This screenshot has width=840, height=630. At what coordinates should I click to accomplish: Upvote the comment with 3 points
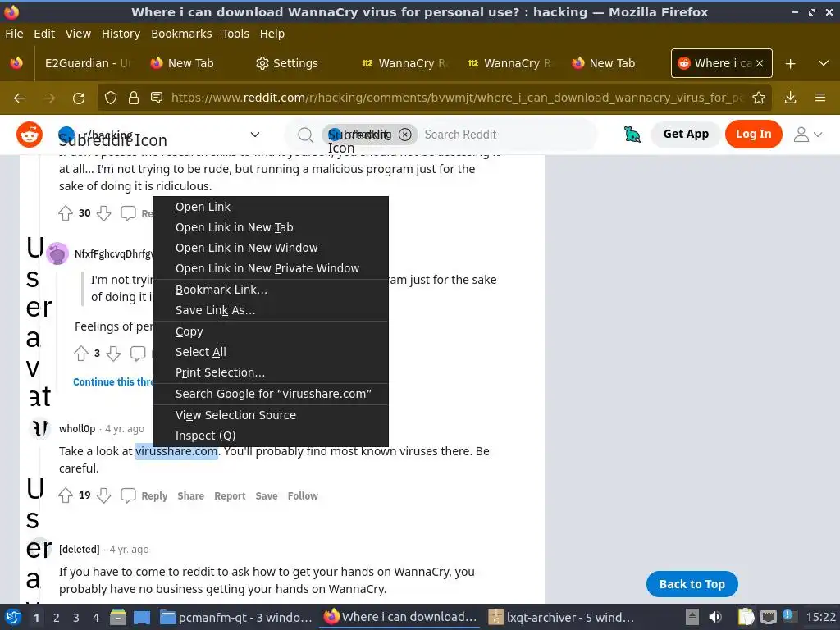click(81, 354)
